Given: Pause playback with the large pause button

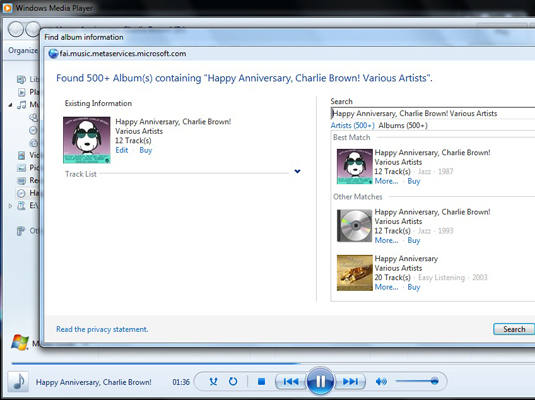Looking at the screenshot, I should pos(320,381).
